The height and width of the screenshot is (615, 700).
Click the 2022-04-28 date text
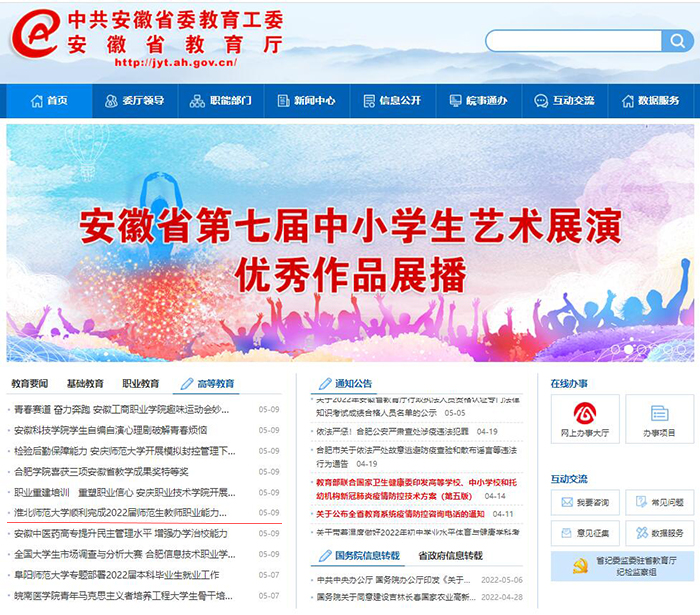[502, 597]
